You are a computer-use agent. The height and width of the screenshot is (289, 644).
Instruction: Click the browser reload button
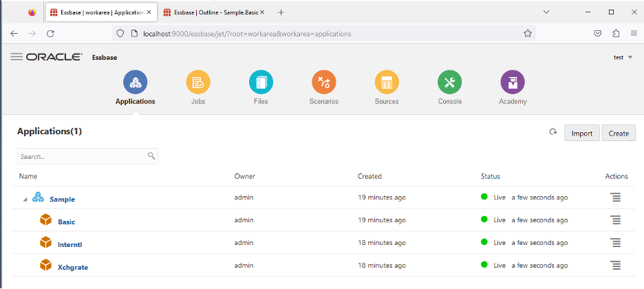click(x=50, y=34)
